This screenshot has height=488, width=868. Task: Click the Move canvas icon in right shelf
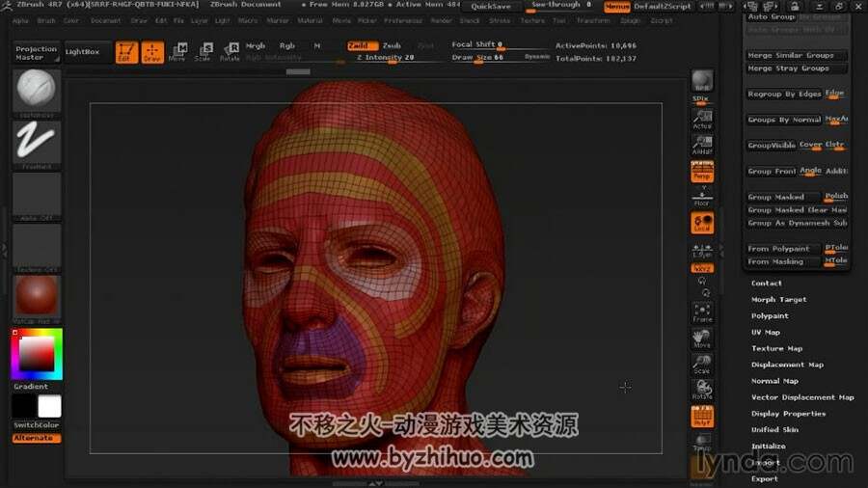702,339
